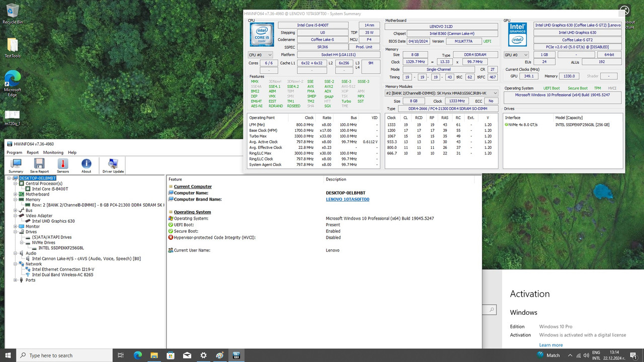Select (S)ATA/ATAPI Drives tree item
Image resolution: width=644 pixels, height=362 pixels.
point(52,237)
